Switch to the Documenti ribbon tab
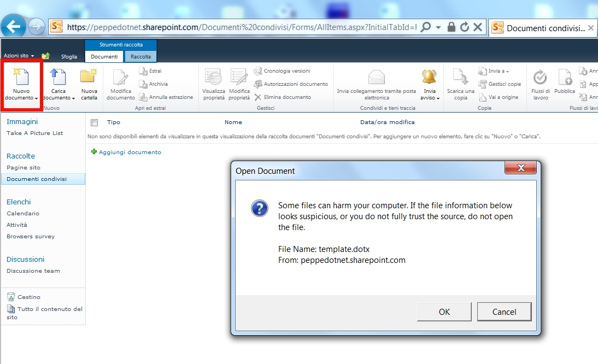Screen dimensions: 598x364 click(x=104, y=56)
